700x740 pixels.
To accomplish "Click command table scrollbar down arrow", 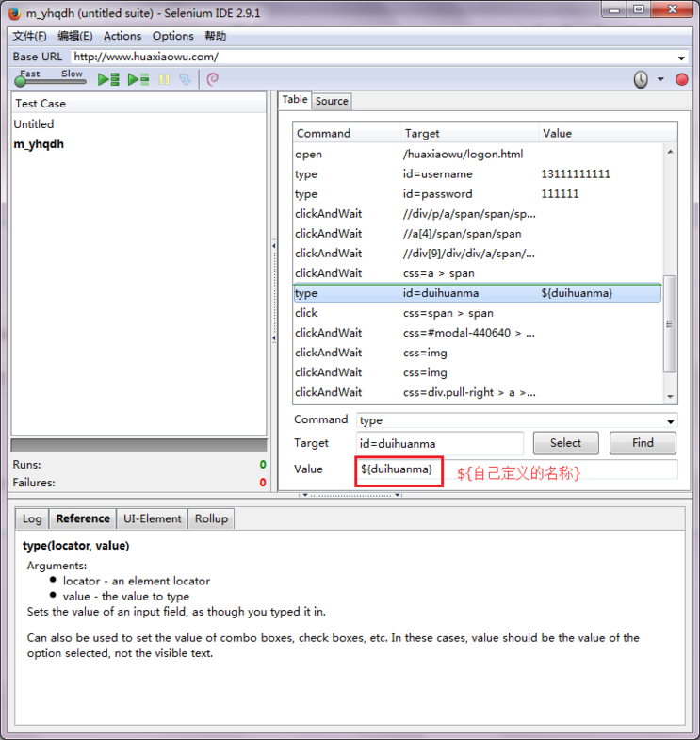I will pyautogui.click(x=670, y=397).
